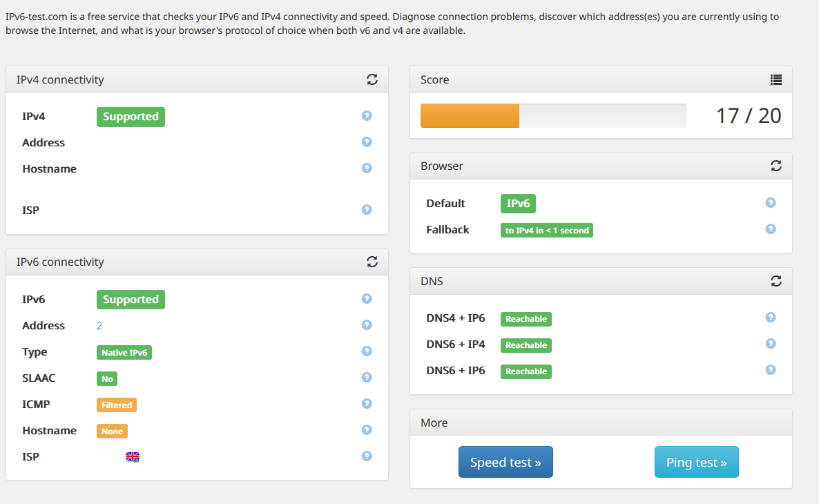
Task: Show help for DNS6 + IP4 row
Action: pyautogui.click(x=771, y=344)
